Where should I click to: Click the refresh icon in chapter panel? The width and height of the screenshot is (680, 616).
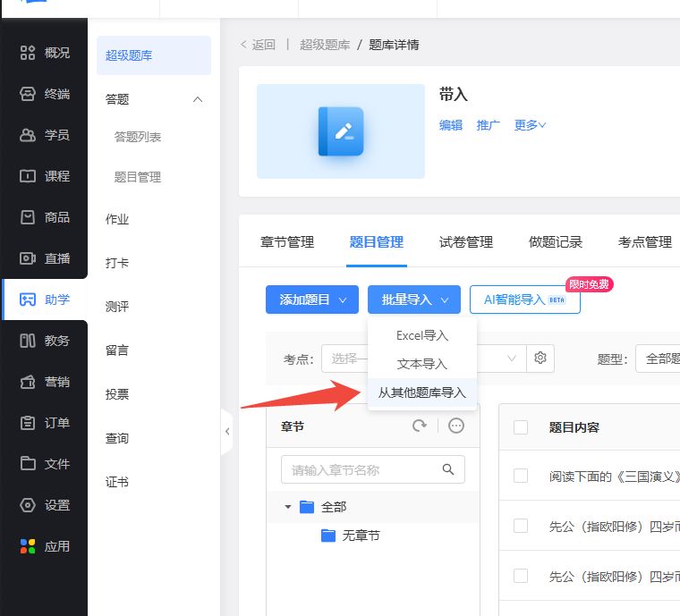click(420, 426)
